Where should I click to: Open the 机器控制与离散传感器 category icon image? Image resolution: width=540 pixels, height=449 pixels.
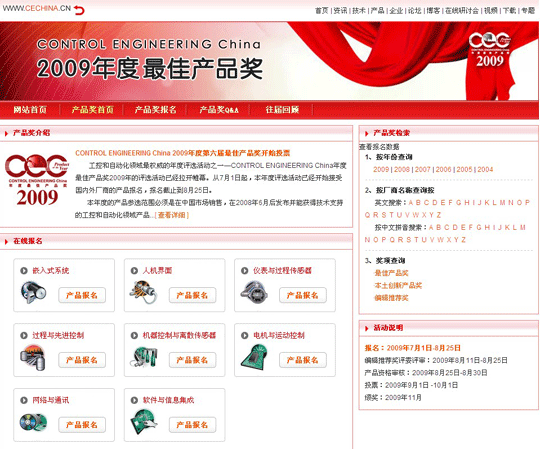(144, 357)
